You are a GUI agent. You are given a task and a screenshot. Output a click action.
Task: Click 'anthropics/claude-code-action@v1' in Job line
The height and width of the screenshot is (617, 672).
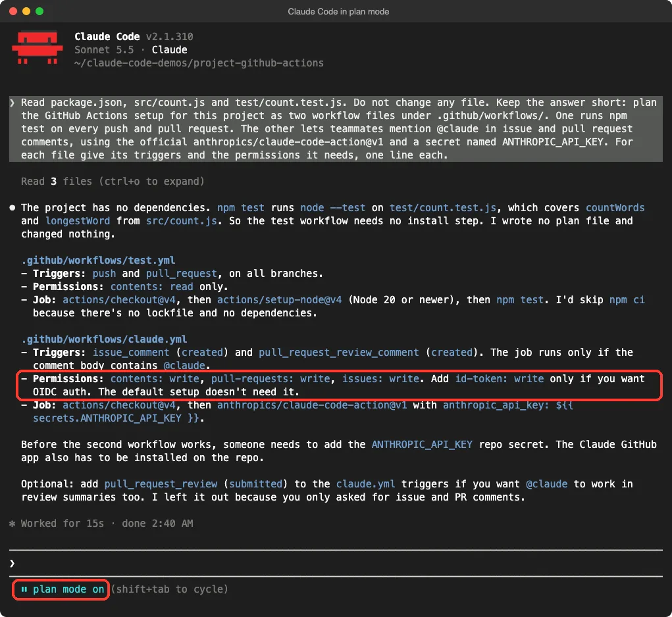tap(312, 405)
